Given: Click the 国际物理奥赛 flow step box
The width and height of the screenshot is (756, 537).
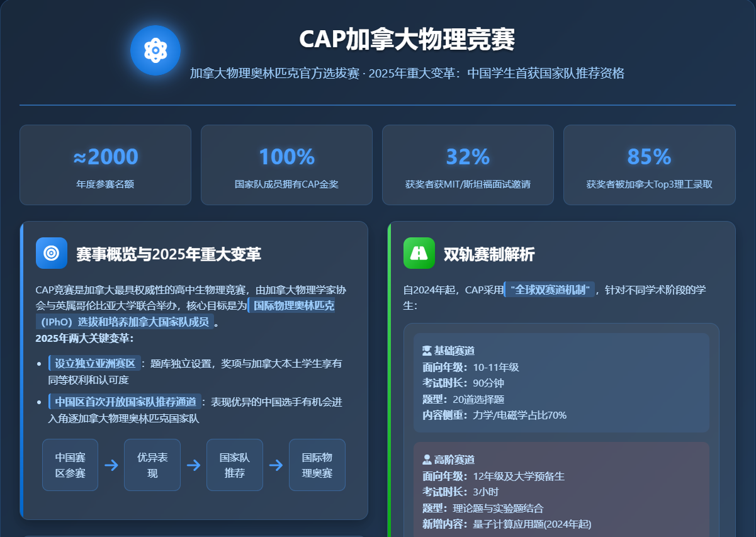Looking at the screenshot, I should pos(317,465).
